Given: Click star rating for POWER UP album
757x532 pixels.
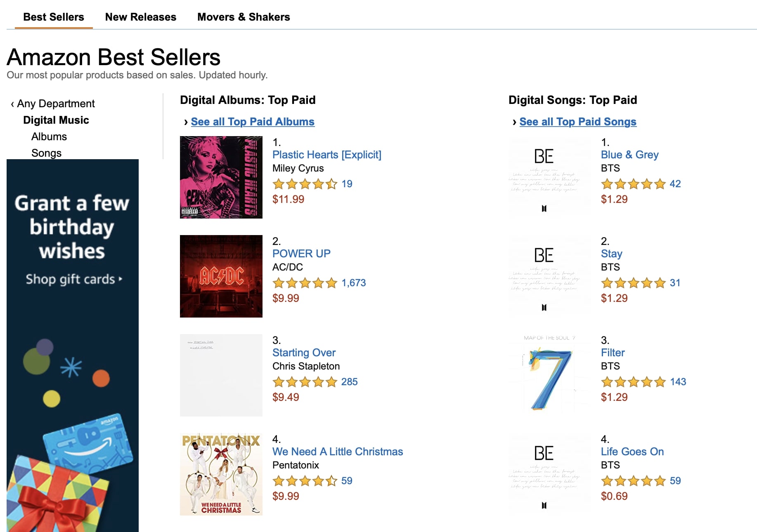Looking at the screenshot, I should tap(305, 283).
